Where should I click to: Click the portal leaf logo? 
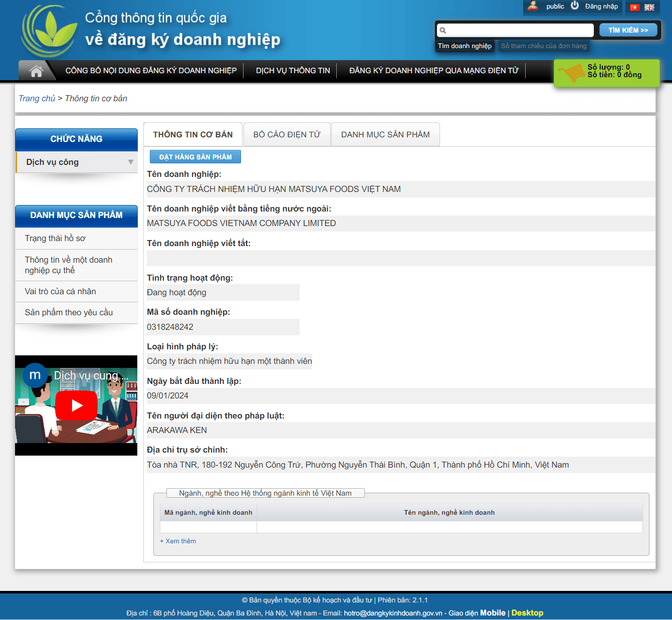(x=49, y=31)
